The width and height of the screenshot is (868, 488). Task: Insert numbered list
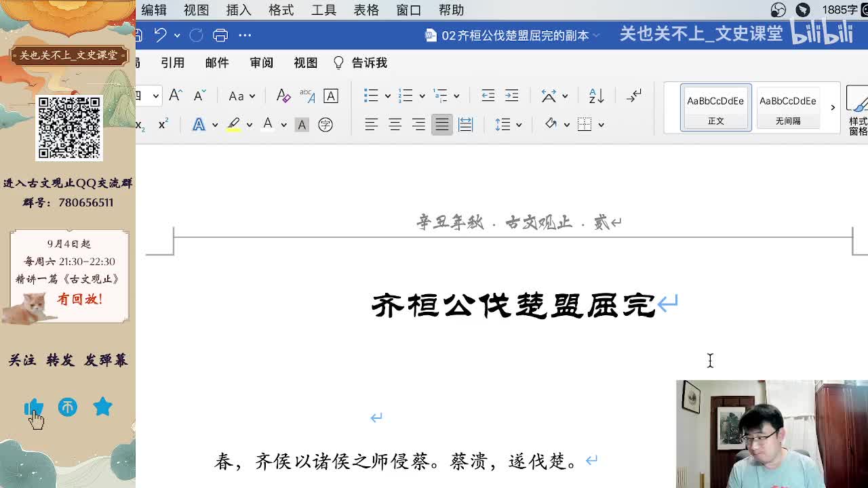pyautogui.click(x=406, y=96)
